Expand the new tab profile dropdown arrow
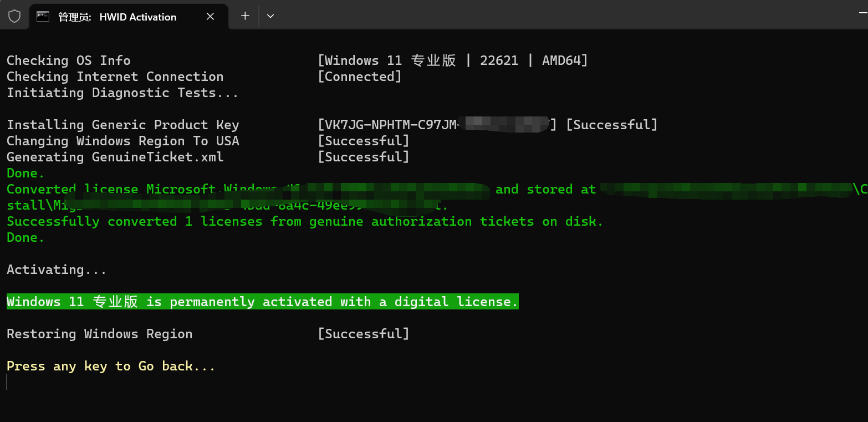The image size is (868, 422). tap(270, 16)
